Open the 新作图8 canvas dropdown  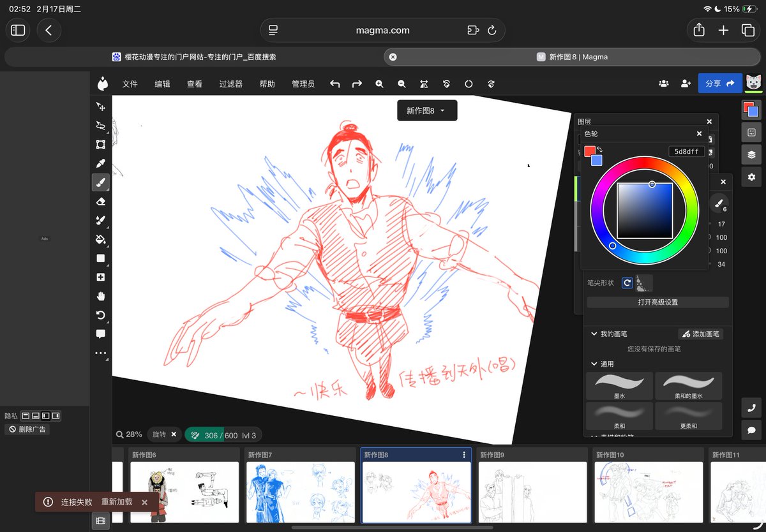427,110
